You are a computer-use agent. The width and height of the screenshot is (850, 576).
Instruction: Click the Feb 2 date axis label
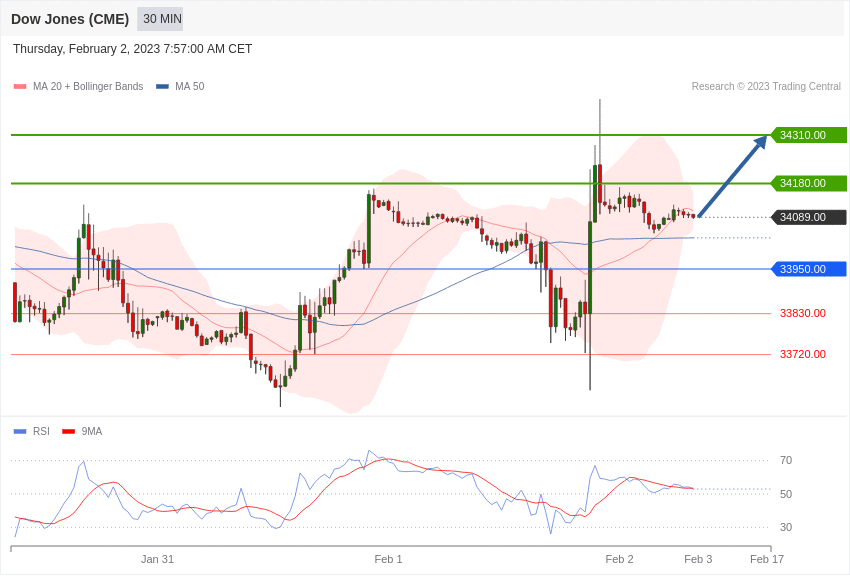click(619, 559)
